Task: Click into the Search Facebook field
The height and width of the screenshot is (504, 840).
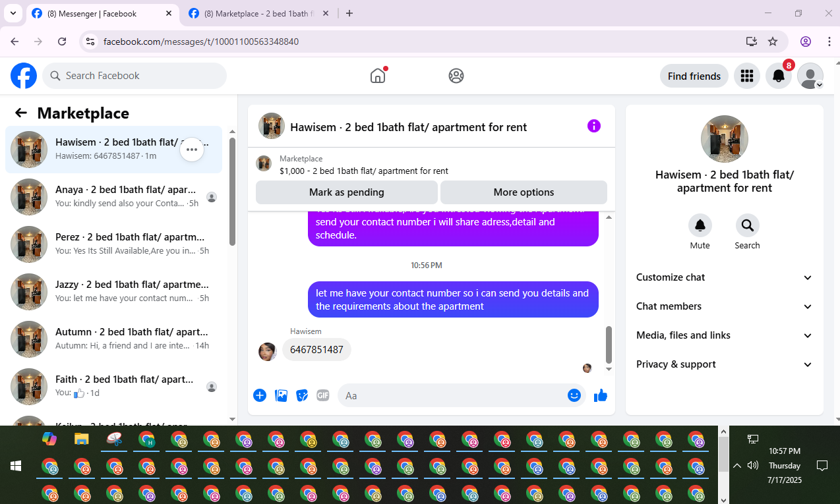Action: (x=135, y=76)
